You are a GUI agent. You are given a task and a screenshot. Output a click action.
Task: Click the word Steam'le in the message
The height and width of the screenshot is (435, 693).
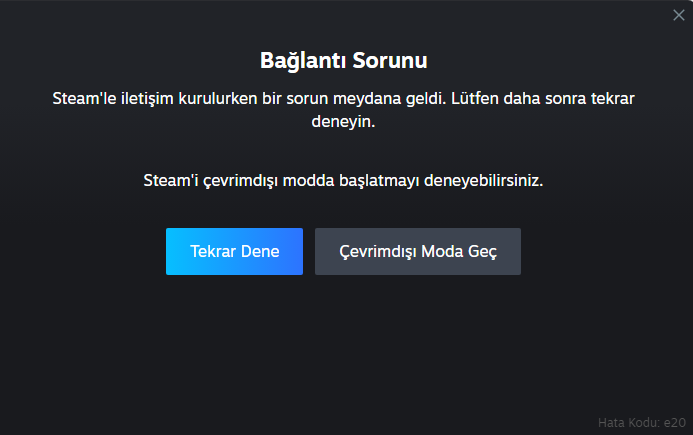pos(82,100)
